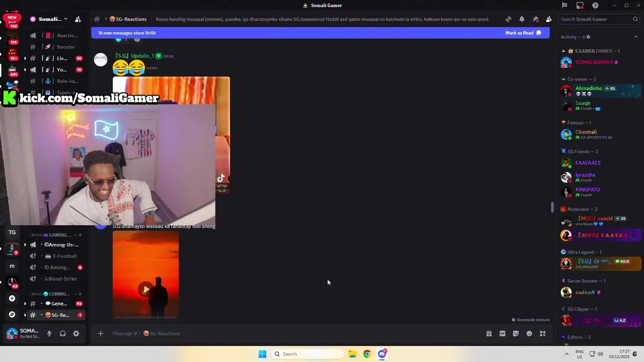Select the Reactio... announcement channel

pyautogui.click(x=56, y=35)
